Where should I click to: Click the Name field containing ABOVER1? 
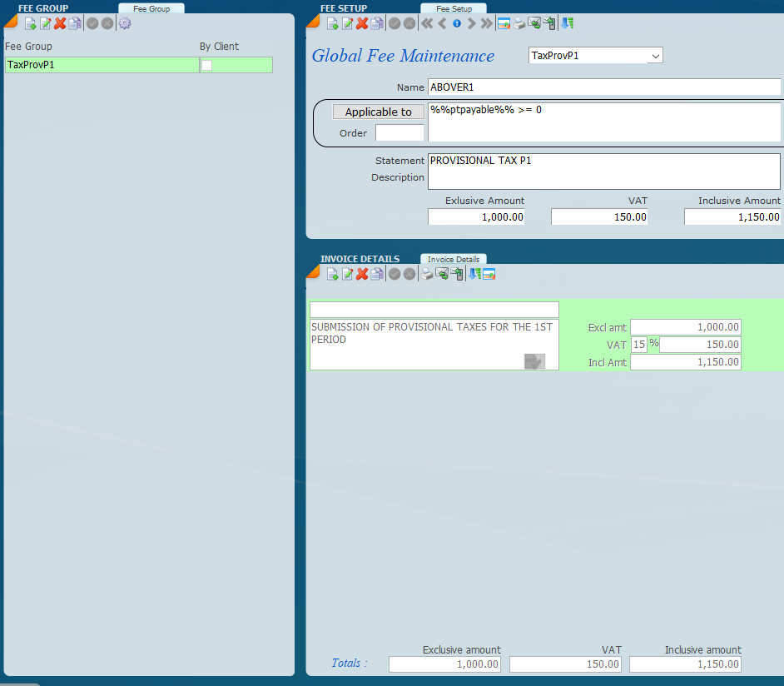pos(603,87)
